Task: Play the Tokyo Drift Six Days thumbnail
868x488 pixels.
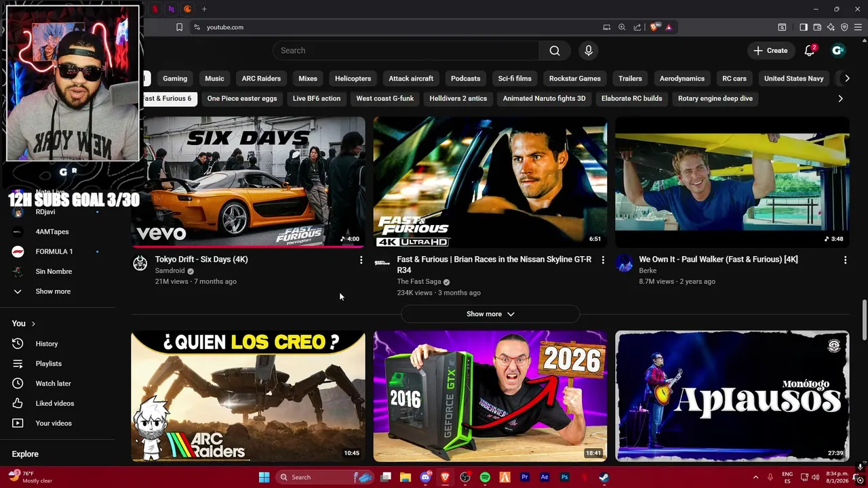Action: (248, 182)
